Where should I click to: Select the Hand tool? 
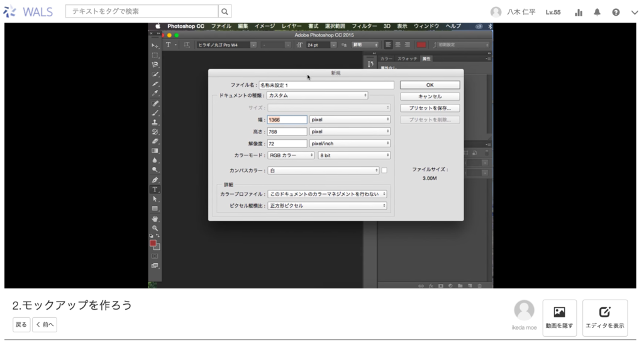click(x=155, y=218)
